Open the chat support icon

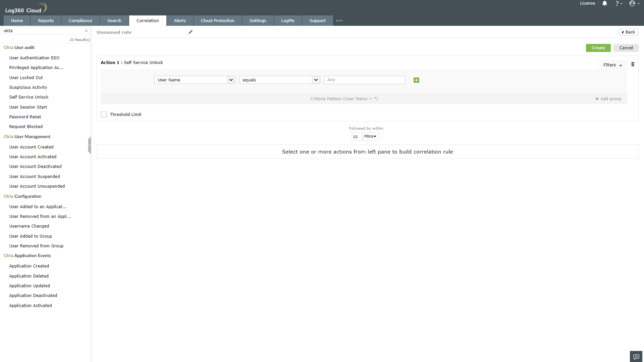[636, 357]
